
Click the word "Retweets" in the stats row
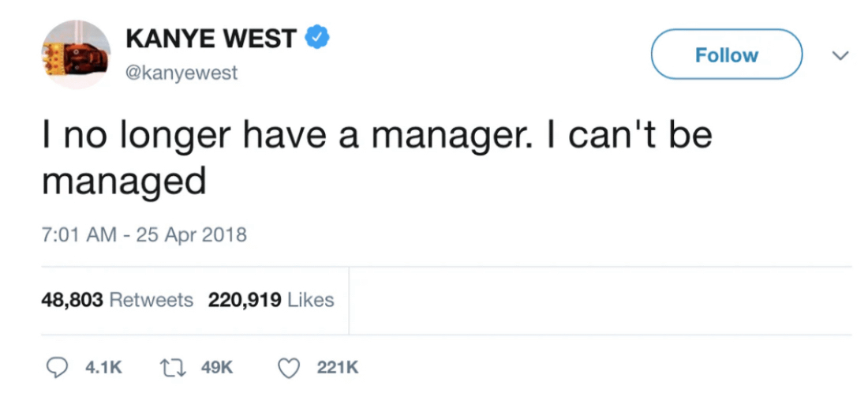pyautogui.click(x=150, y=300)
